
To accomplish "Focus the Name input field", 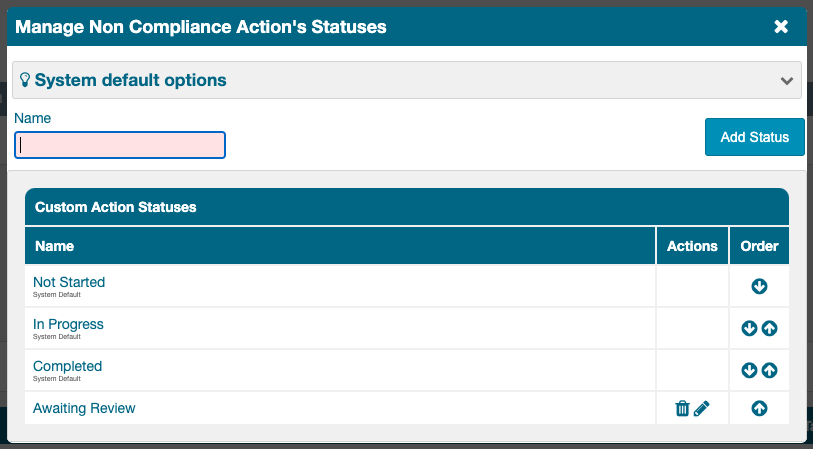I will [120, 145].
